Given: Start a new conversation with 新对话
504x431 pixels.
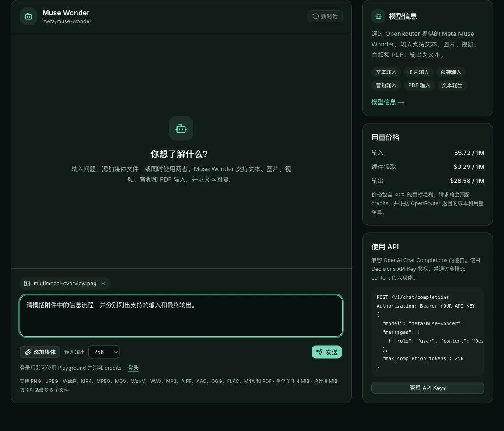Looking at the screenshot, I should 325,16.
